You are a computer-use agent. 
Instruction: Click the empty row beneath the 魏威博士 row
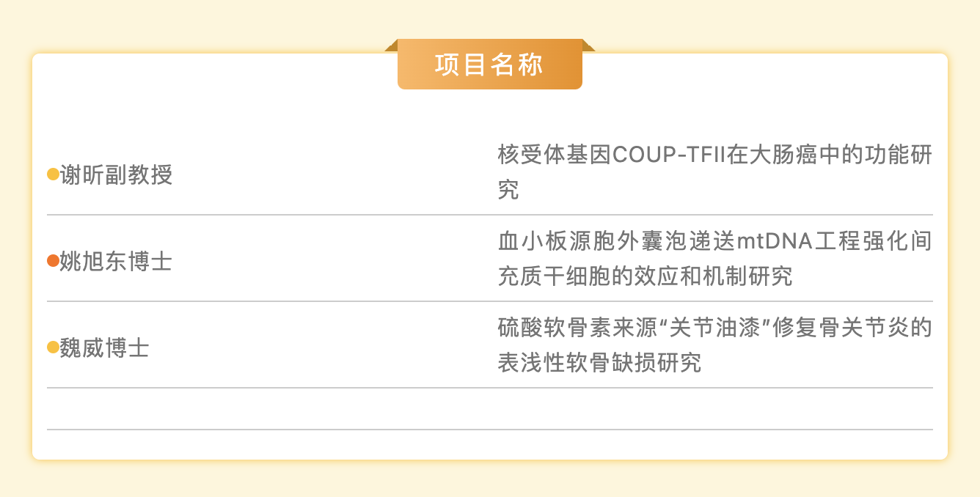coord(489,408)
